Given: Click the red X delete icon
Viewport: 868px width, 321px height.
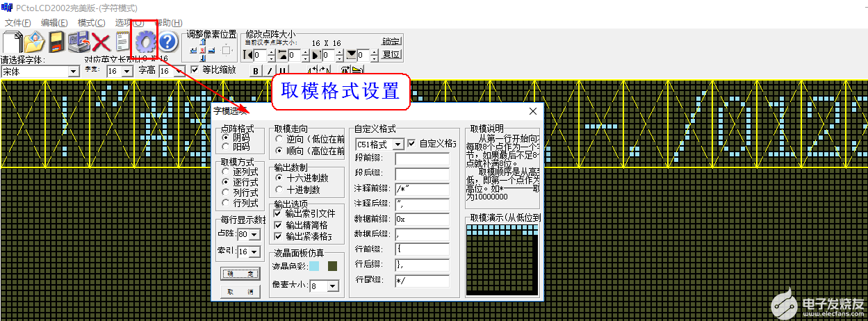Looking at the screenshot, I should 101,43.
